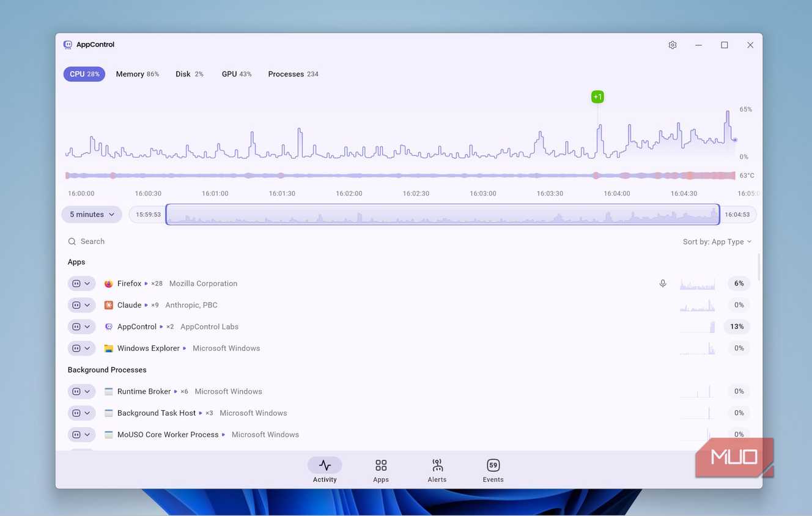The width and height of the screenshot is (812, 516).
Task: Click the process list vertical scrollbar
Action: 759,267
